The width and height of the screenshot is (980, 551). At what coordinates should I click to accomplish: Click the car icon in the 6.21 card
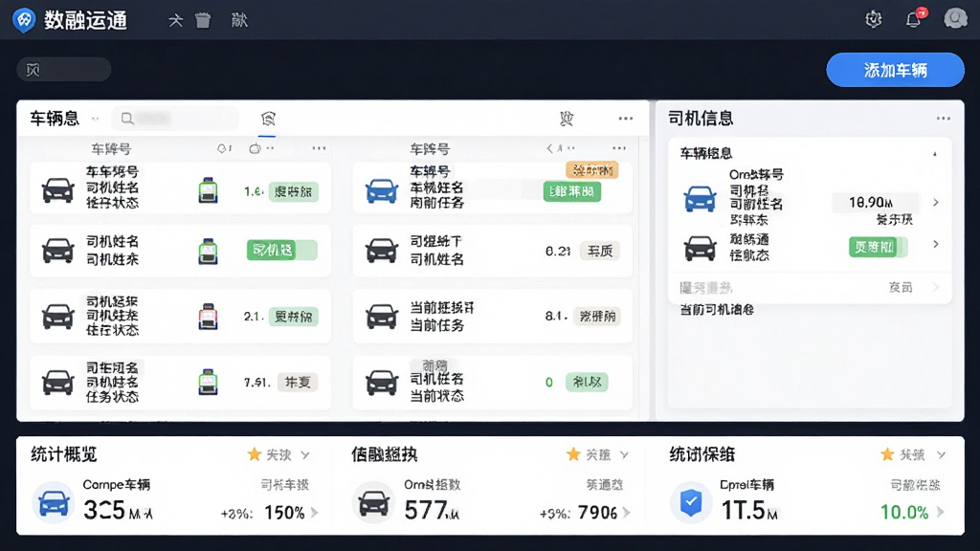(381, 250)
